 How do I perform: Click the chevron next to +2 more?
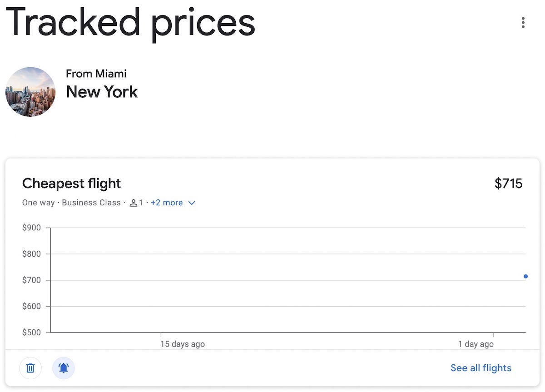pyautogui.click(x=192, y=203)
